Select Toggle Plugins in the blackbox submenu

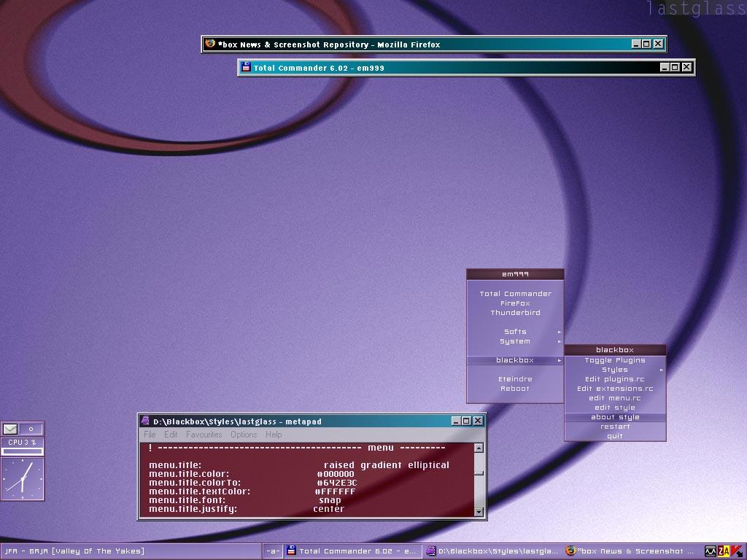pos(615,360)
